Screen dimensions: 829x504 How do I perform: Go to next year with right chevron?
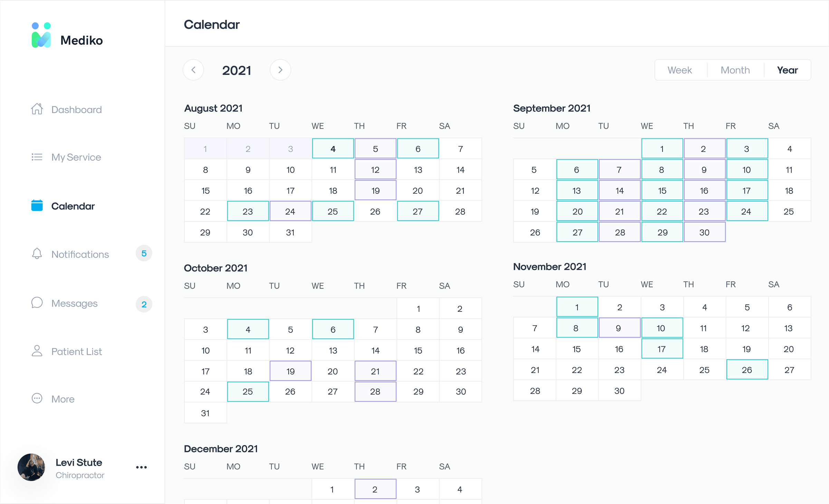pos(280,70)
